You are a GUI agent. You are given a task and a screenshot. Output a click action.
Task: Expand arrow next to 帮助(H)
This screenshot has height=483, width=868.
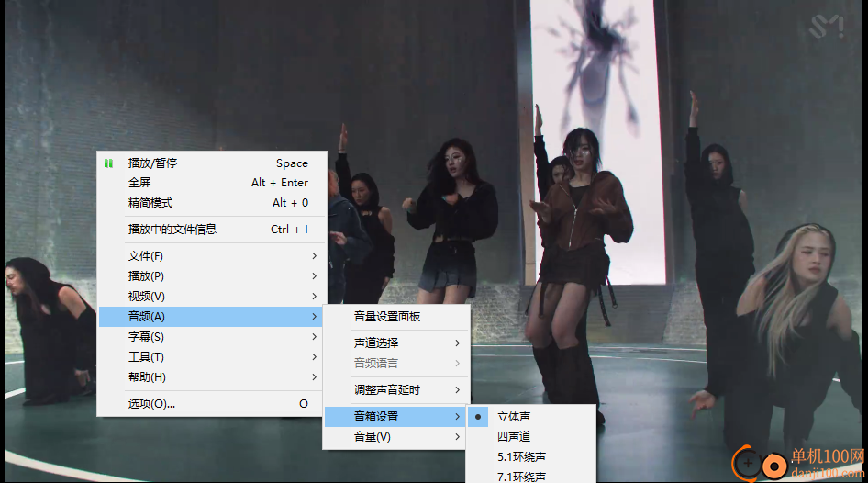314,377
